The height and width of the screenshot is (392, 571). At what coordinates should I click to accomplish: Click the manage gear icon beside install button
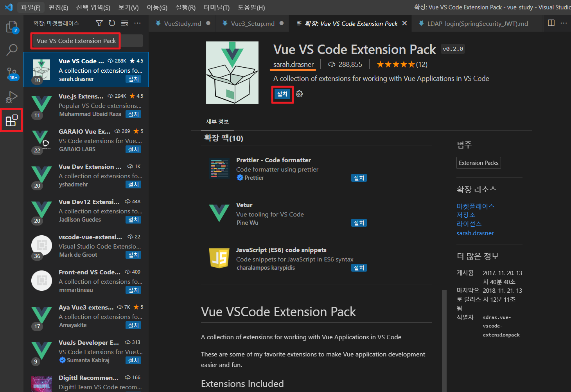pyautogui.click(x=299, y=94)
